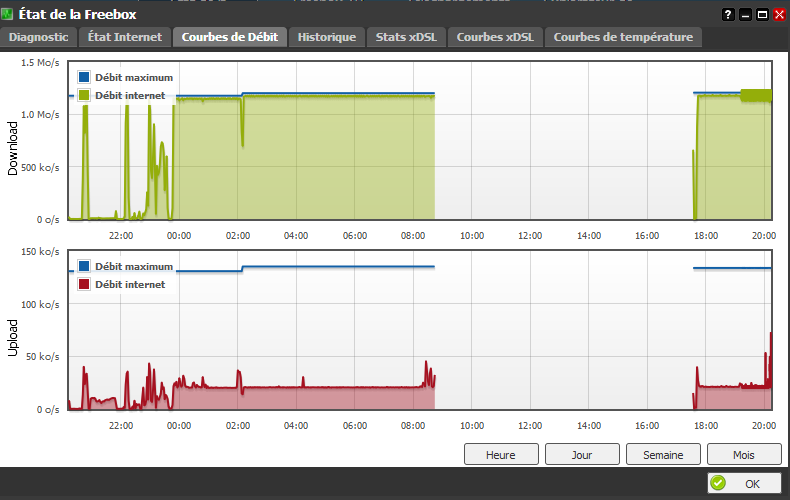Screen dimensions: 790x500
Task: Click the 150 ko/s axis value
Action: coord(40,252)
